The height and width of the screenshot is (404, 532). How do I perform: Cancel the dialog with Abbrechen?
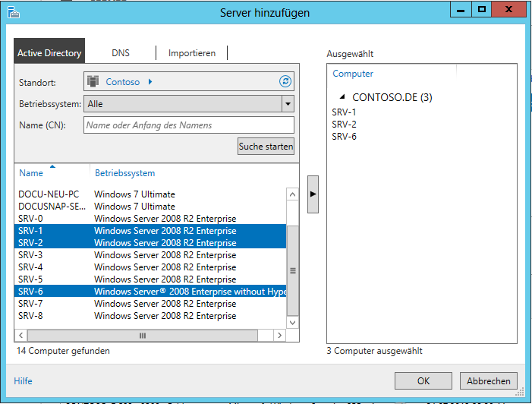(490, 380)
